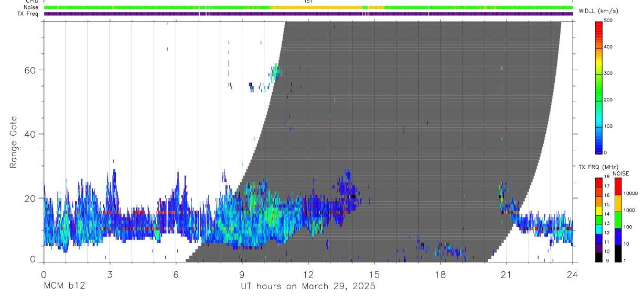Image resolution: width=644 pixels, height=297 pixels.
Task: Click the 12 label on the TX FRQ legend
Action: tap(607, 233)
